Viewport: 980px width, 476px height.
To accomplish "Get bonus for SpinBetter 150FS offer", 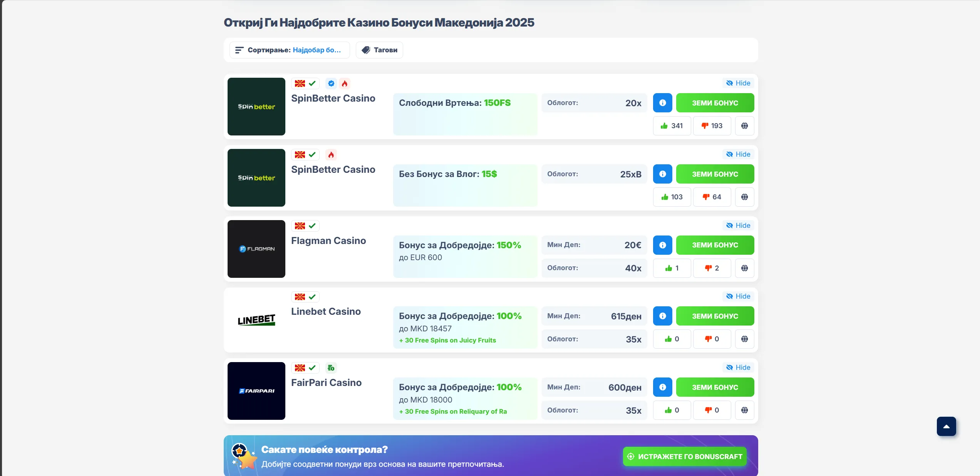I will coord(715,103).
